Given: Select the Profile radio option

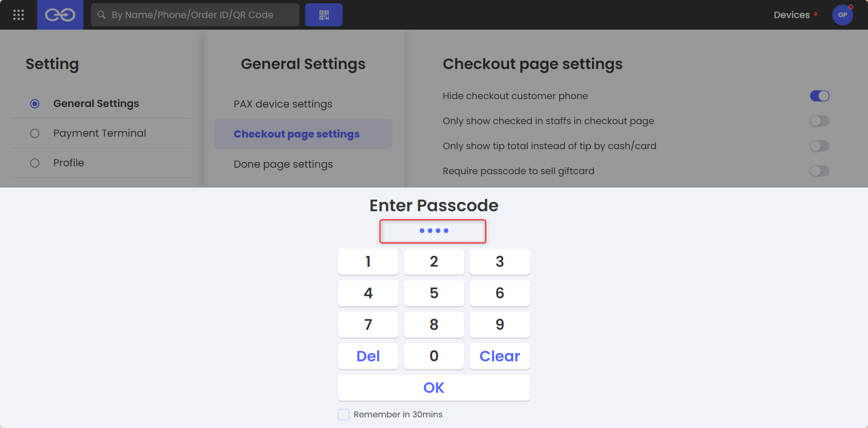Looking at the screenshot, I should coord(35,163).
